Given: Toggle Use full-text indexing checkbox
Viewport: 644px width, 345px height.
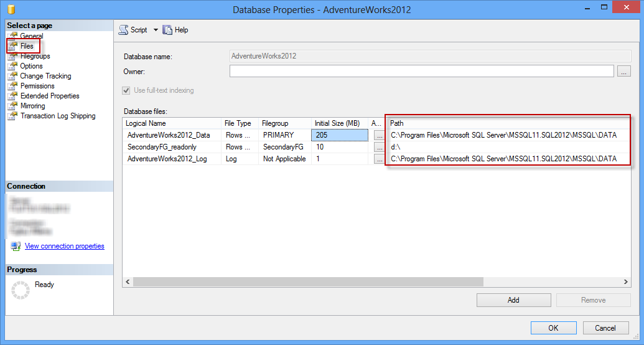Looking at the screenshot, I should point(126,90).
